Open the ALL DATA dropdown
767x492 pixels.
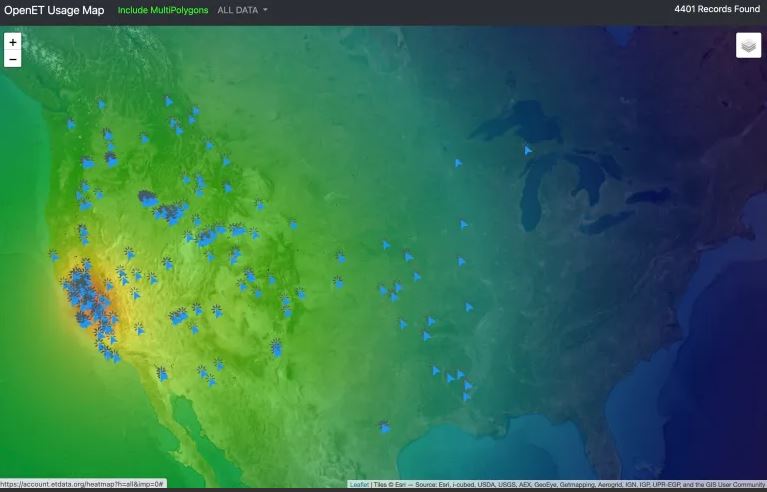pyautogui.click(x=242, y=10)
